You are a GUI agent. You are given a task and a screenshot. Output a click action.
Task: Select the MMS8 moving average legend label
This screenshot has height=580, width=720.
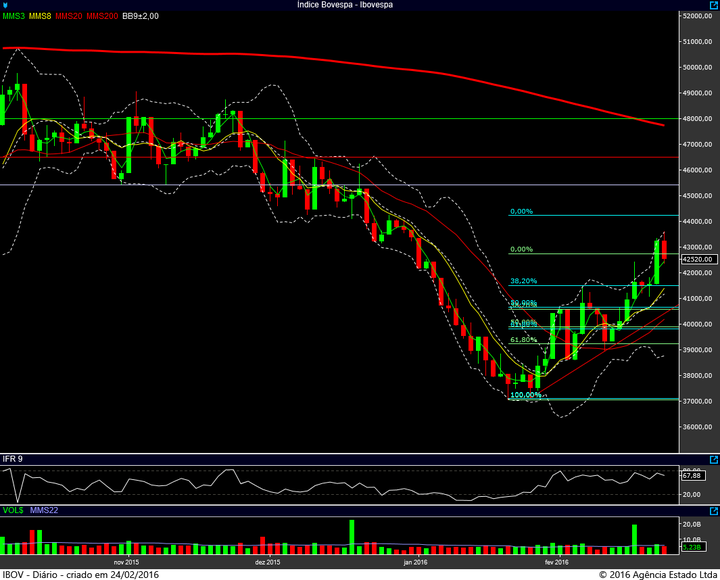click(x=40, y=16)
